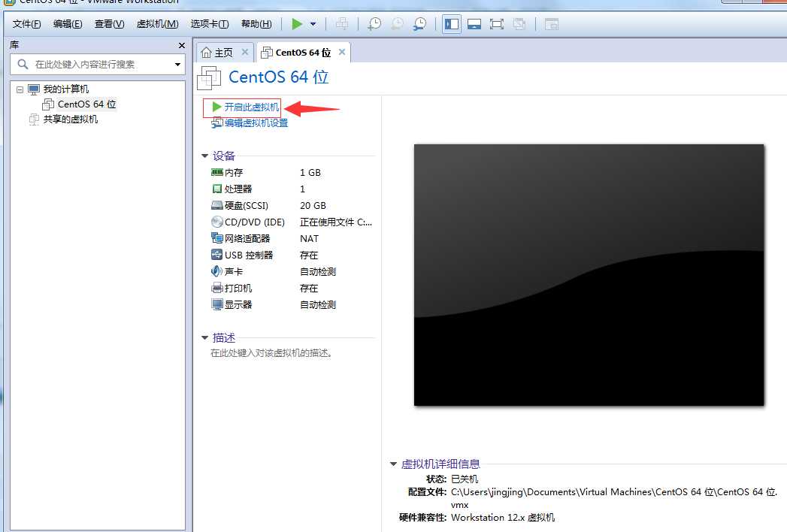Close the 库 library panel
787x532 pixels.
pos(182,45)
